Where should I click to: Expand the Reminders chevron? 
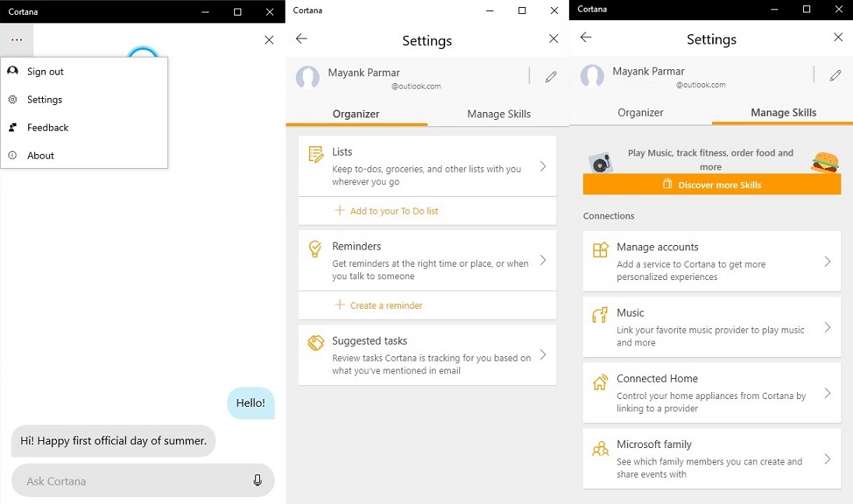pos(543,261)
